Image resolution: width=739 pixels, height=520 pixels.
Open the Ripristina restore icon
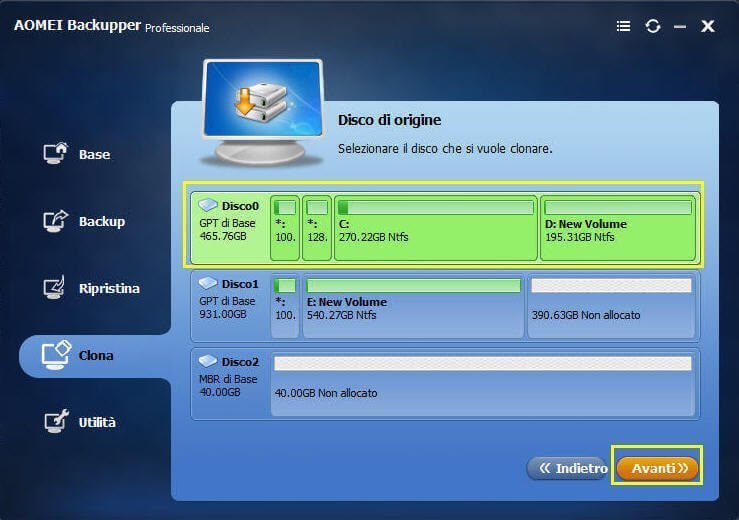click(54, 287)
